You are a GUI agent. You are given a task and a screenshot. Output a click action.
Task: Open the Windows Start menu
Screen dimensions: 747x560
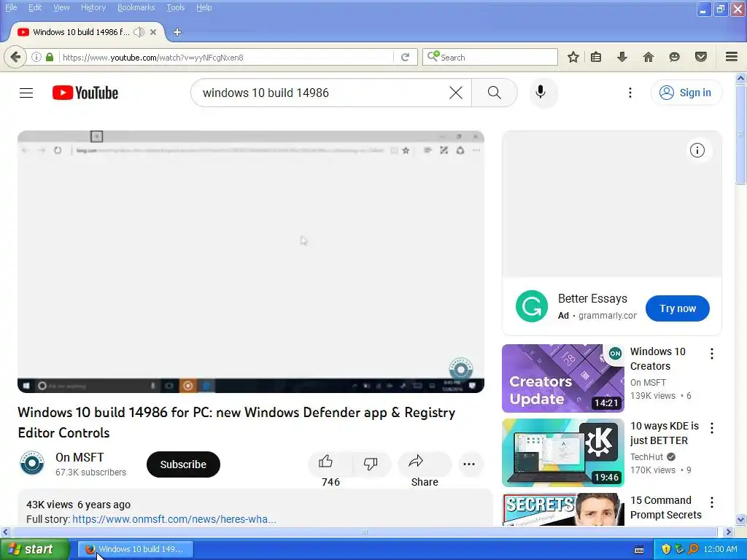(x=35, y=549)
